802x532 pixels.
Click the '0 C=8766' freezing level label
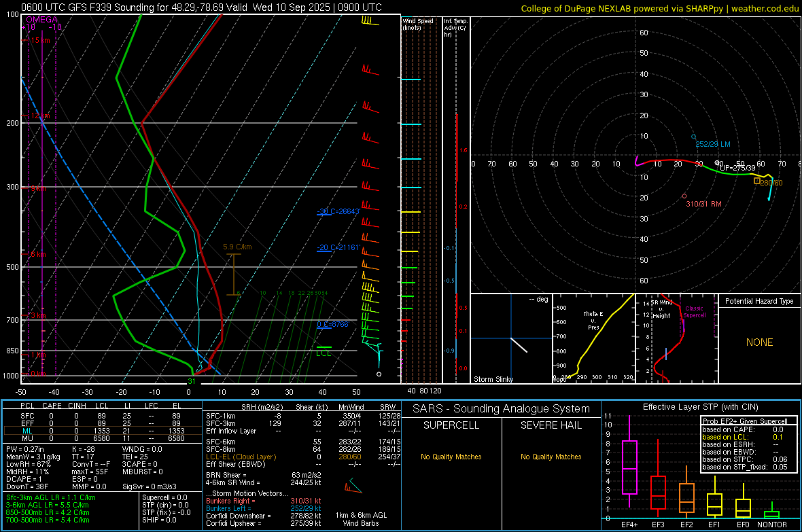click(333, 324)
